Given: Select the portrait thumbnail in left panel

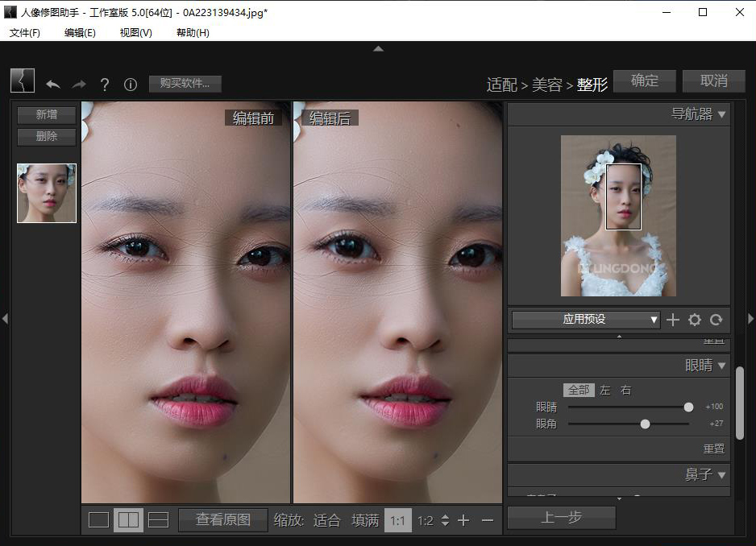Looking at the screenshot, I should coord(46,193).
